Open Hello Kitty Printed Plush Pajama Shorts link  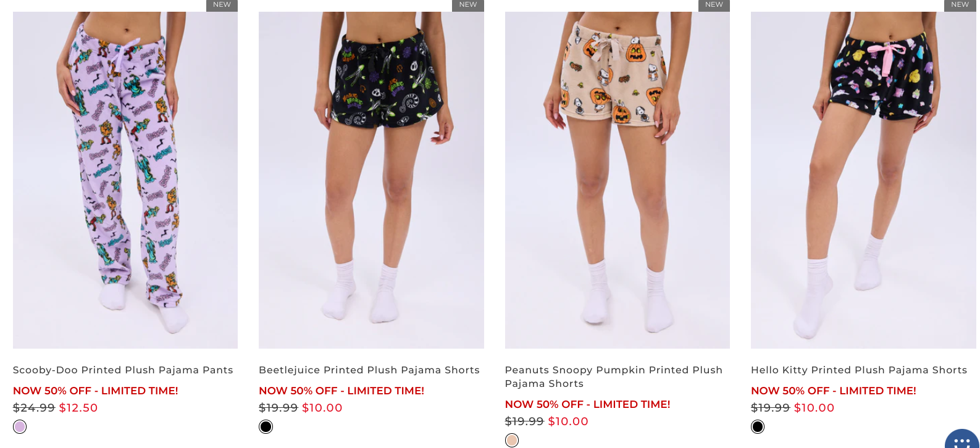click(x=859, y=370)
